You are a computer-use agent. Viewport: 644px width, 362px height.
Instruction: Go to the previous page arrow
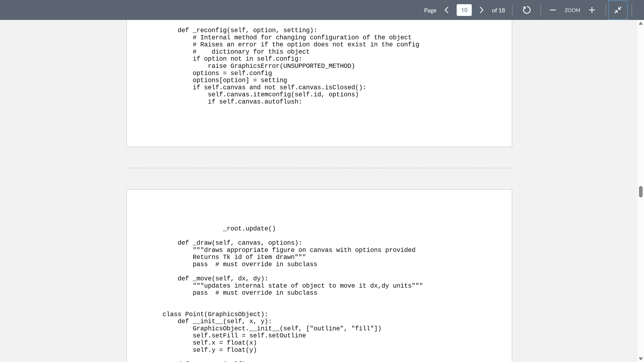(x=447, y=10)
